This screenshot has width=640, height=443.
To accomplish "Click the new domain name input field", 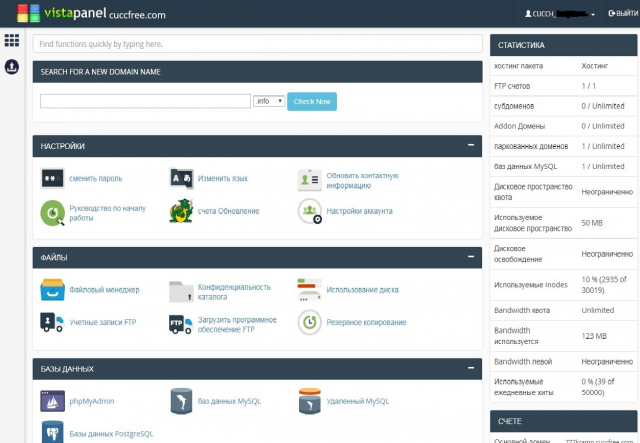I will click(x=145, y=101).
